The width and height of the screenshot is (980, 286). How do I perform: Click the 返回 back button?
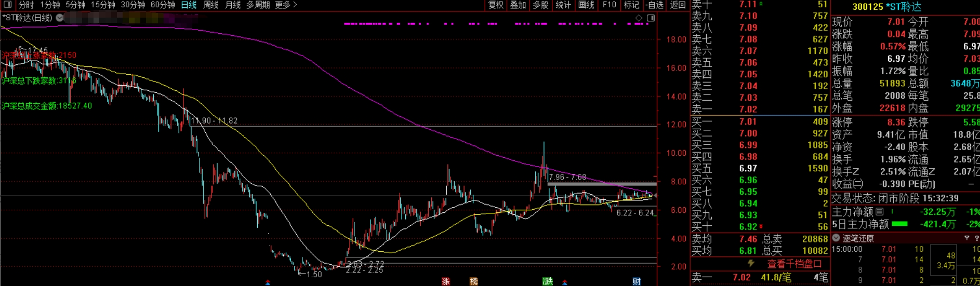point(678,5)
